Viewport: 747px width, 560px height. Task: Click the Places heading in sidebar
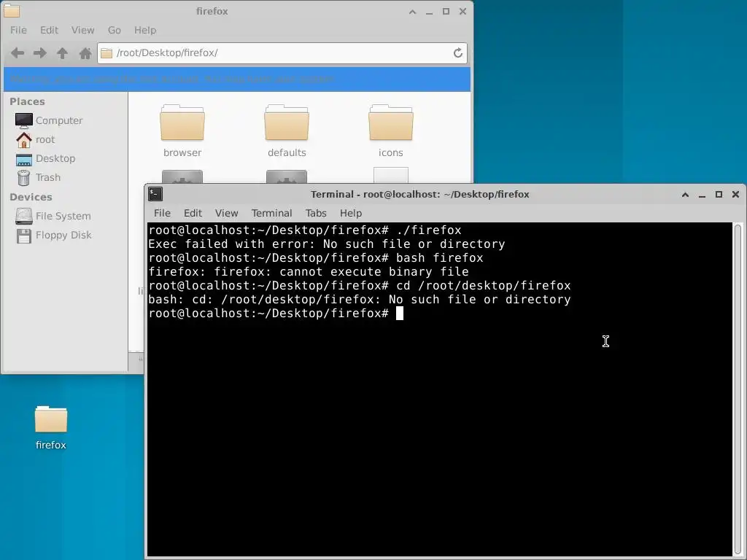click(27, 101)
